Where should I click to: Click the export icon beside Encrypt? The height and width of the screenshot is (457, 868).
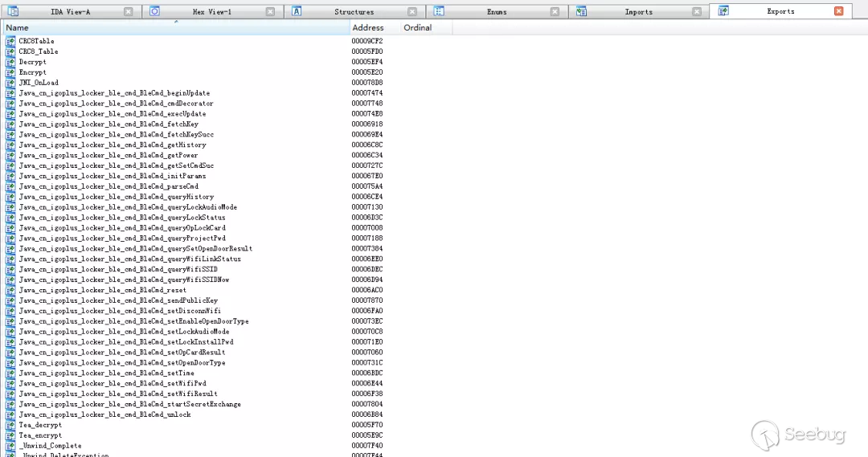[10, 72]
